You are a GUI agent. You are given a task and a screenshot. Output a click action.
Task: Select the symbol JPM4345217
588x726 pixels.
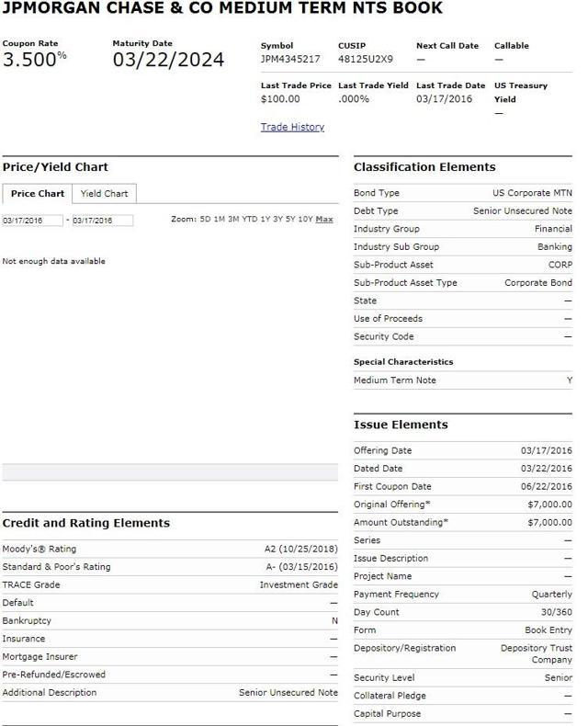click(290, 59)
